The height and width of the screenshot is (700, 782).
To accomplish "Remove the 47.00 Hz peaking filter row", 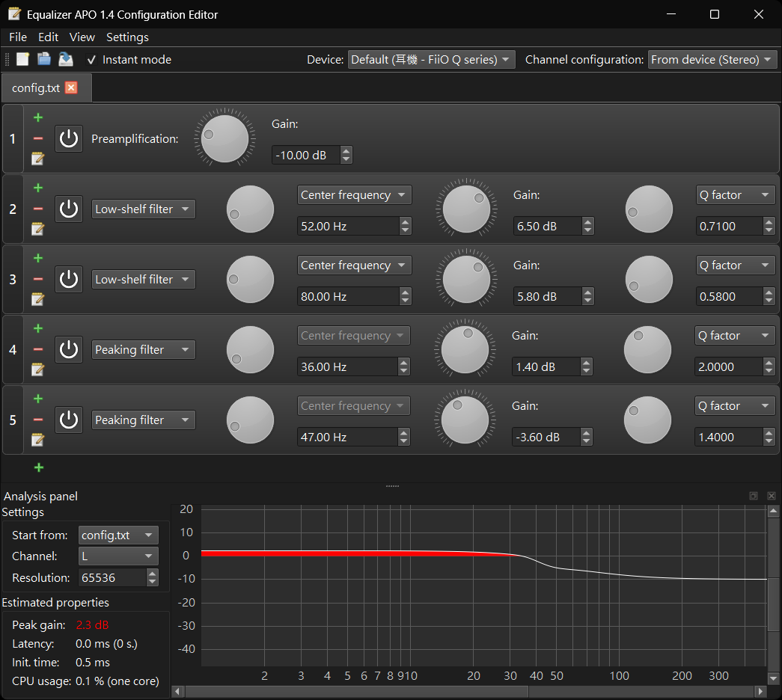I will tap(38, 420).
